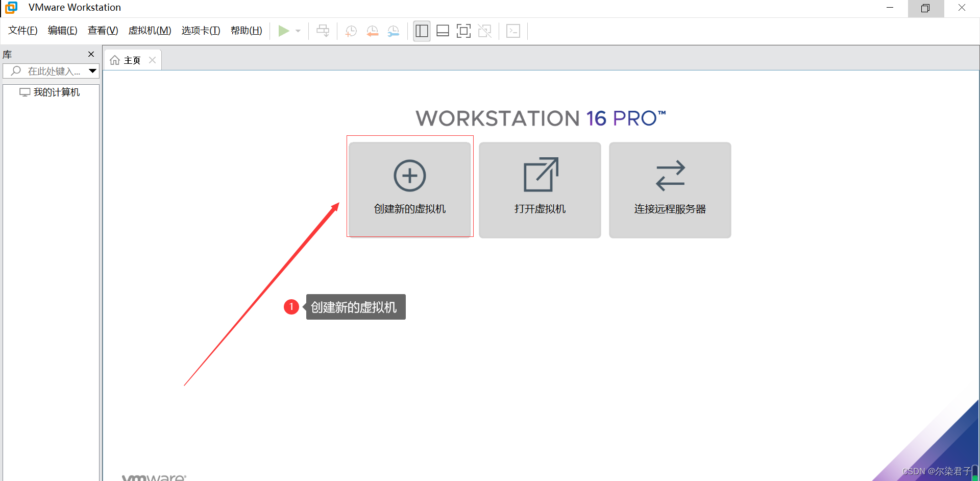Click the search magnifier icon in library
The width and height of the screenshot is (980, 481).
click(x=16, y=71)
